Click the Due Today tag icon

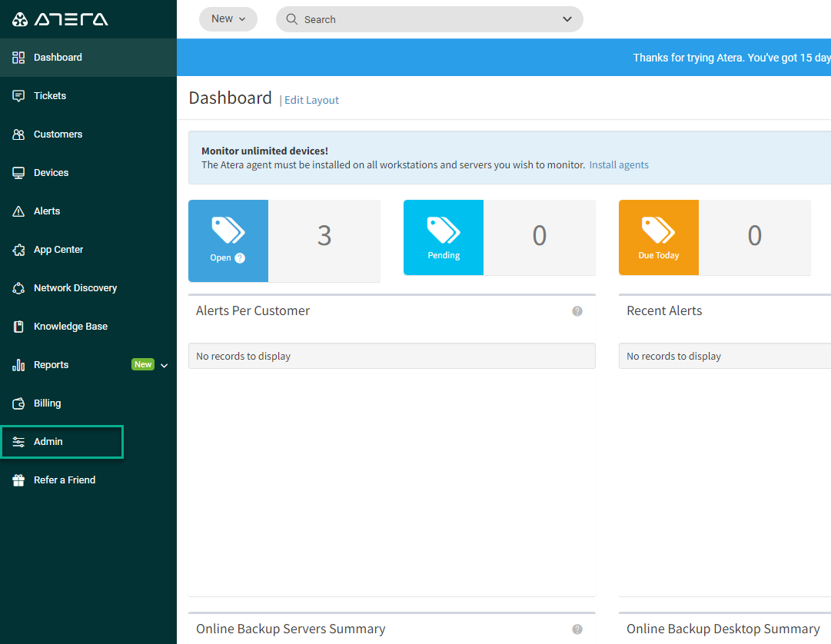point(658,231)
